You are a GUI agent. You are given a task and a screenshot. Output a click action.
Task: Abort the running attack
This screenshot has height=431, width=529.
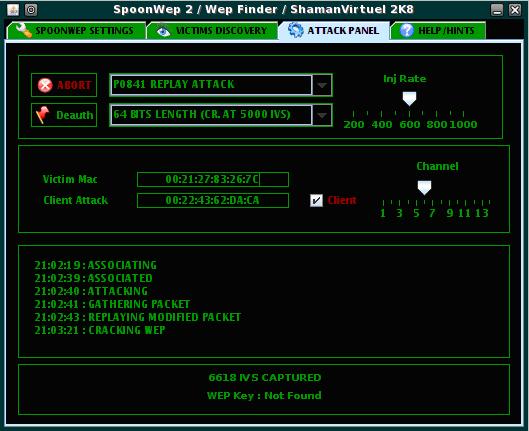(64, 85)
